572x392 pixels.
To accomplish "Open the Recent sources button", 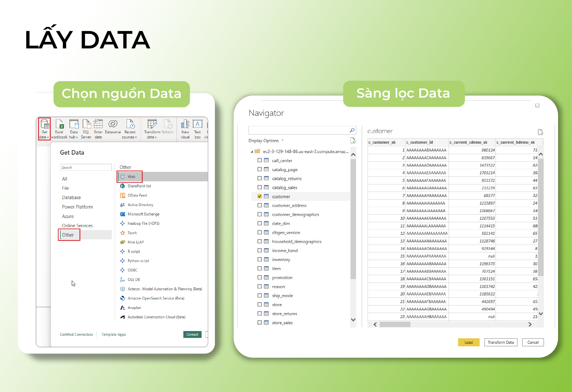I will coord(130,129).
